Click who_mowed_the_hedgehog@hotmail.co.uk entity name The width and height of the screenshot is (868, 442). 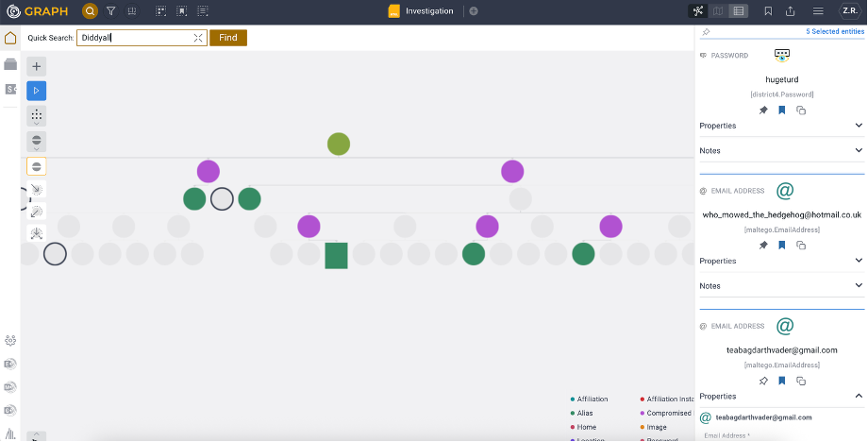click(781, 215)
